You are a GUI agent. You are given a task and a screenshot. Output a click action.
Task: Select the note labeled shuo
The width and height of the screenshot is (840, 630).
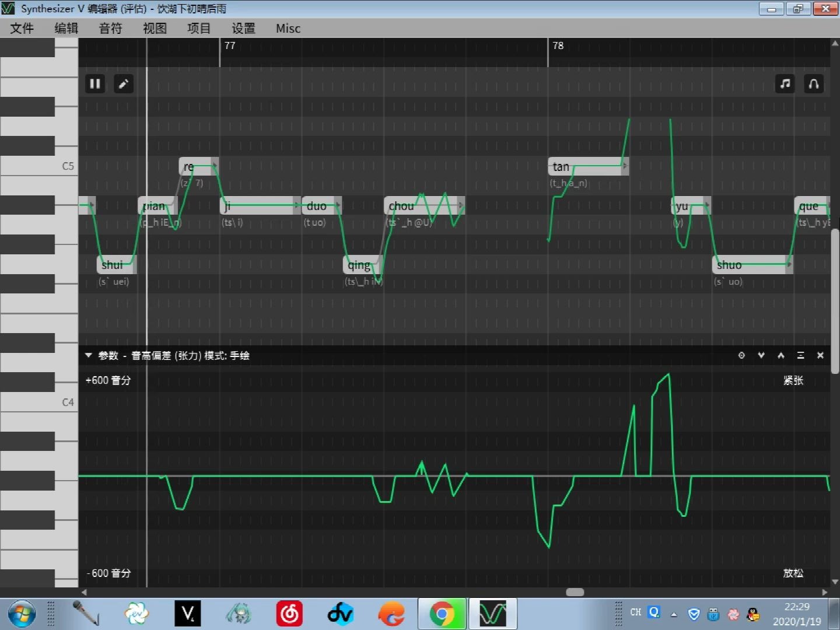pos(752,265)
